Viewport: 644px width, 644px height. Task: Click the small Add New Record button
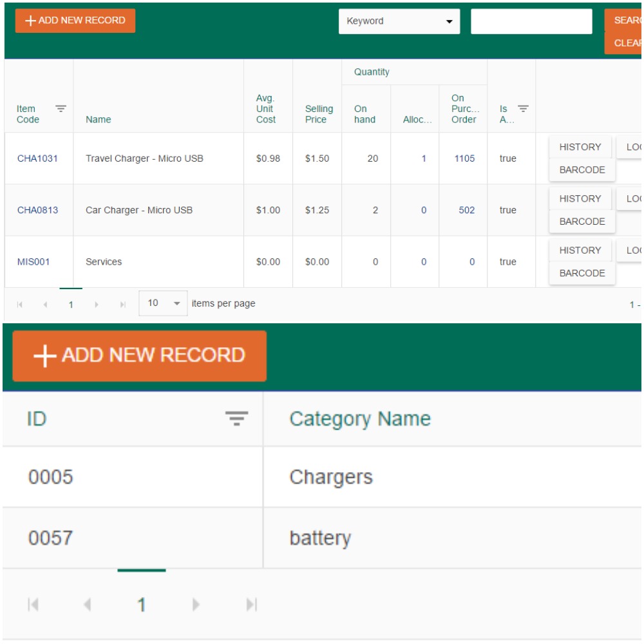point(75,21)
